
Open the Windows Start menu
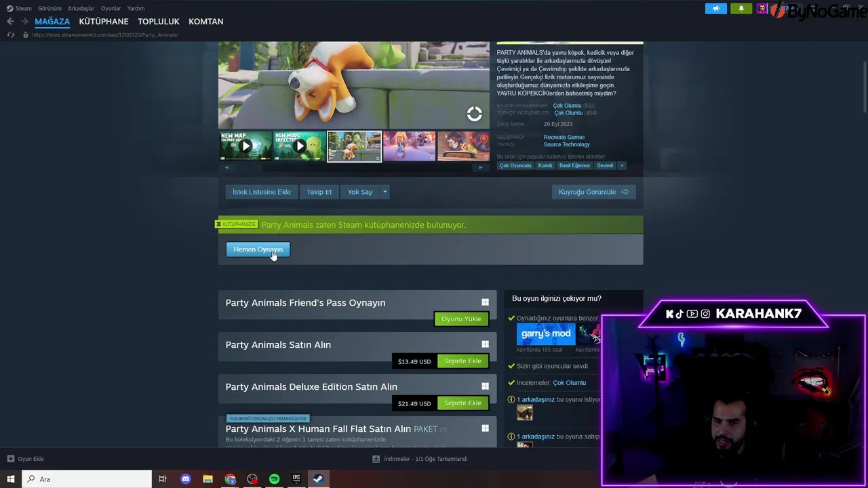10,479
